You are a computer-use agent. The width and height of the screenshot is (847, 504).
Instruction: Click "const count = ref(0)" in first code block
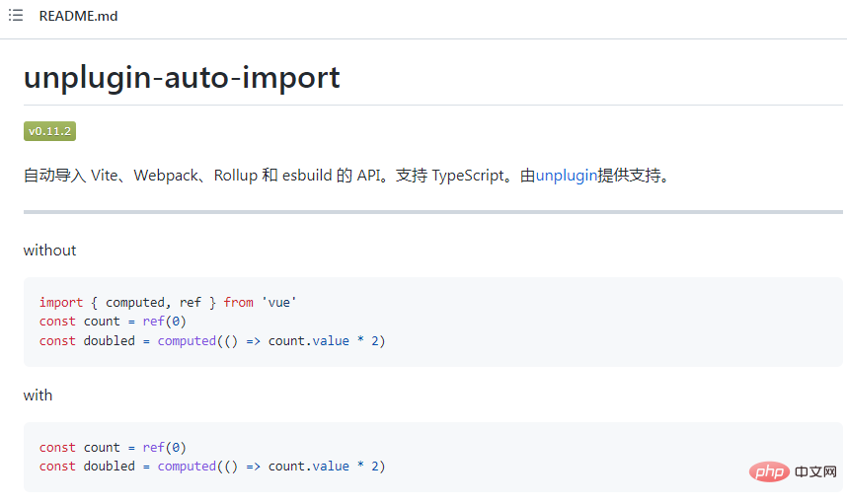click(113, 322)
